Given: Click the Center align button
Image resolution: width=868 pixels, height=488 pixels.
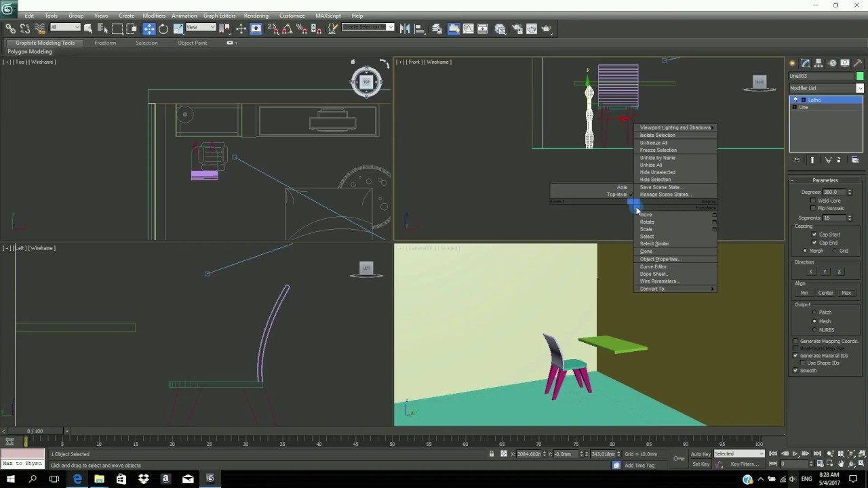Looking at the screenshot, I should click(825, 293).
